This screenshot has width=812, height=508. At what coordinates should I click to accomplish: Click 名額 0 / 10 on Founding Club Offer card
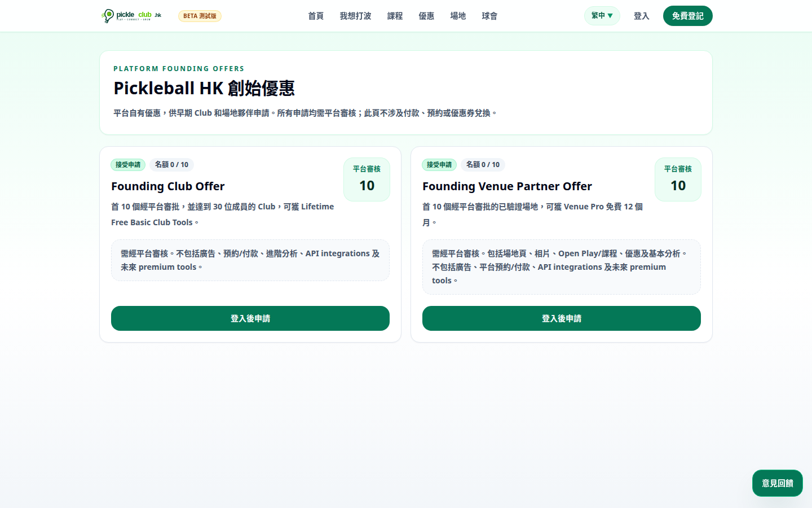171,165
